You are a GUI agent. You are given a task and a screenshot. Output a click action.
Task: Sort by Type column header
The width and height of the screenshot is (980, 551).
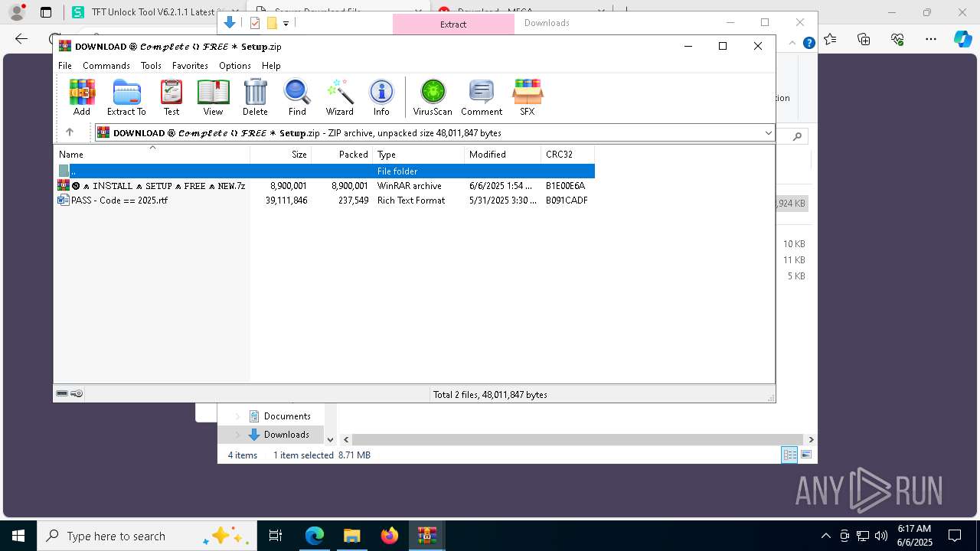(x=419, y=154)
